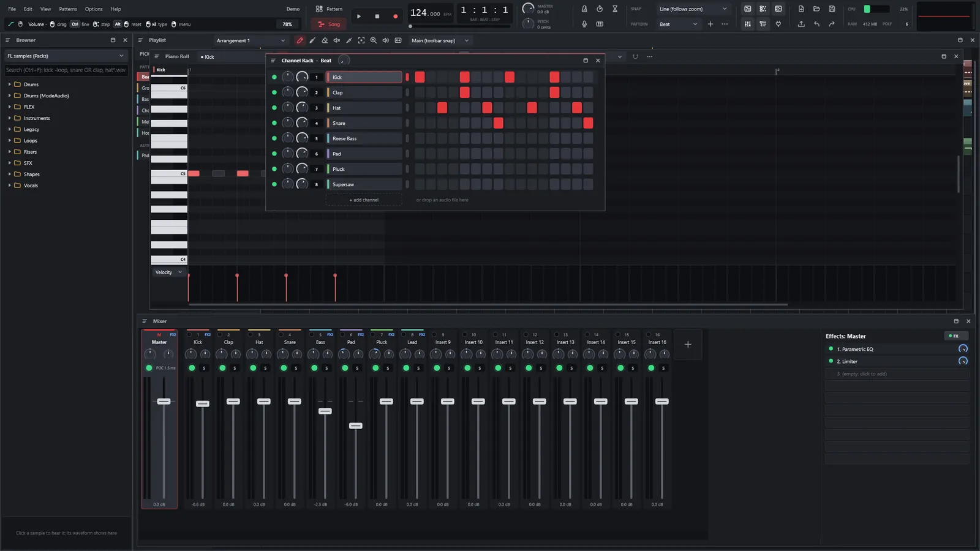
Task: Start playback with the play button
Action: click(359, 17)
